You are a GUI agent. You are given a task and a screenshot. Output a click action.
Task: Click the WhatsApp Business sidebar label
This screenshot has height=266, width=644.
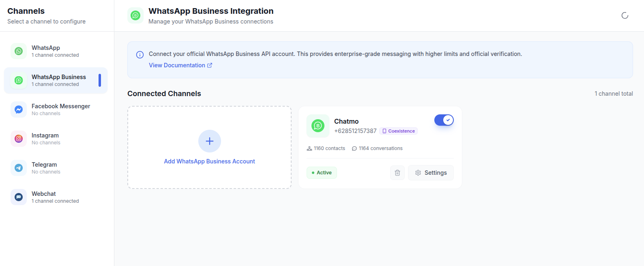point(59,77)
